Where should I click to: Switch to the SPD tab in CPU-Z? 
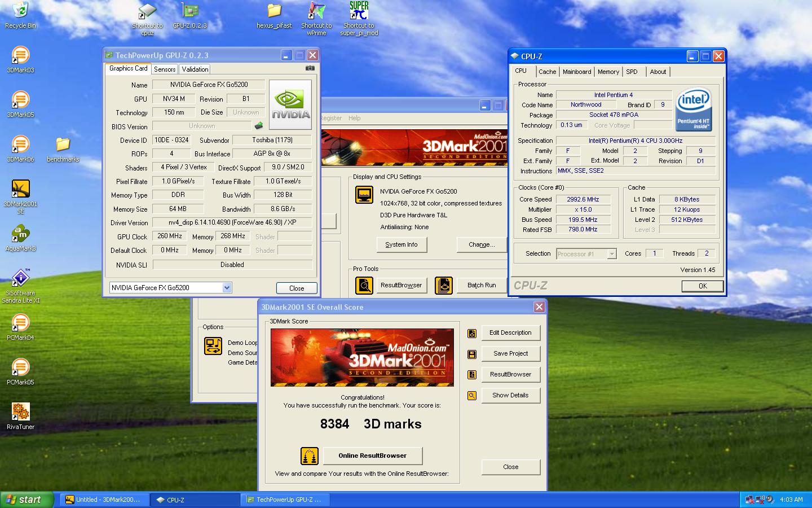(632, 72)
